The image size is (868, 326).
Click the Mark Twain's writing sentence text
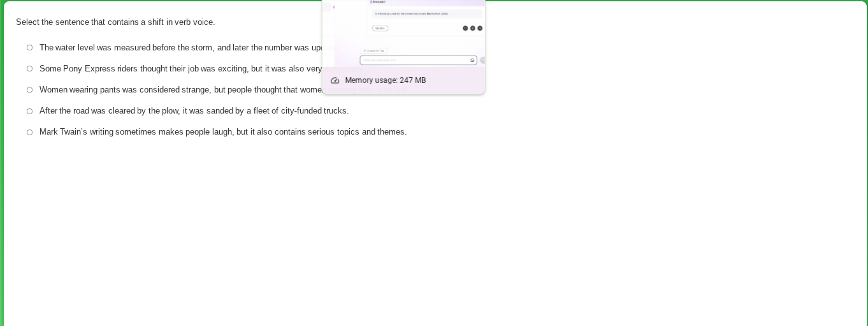(x=223, y=132)
